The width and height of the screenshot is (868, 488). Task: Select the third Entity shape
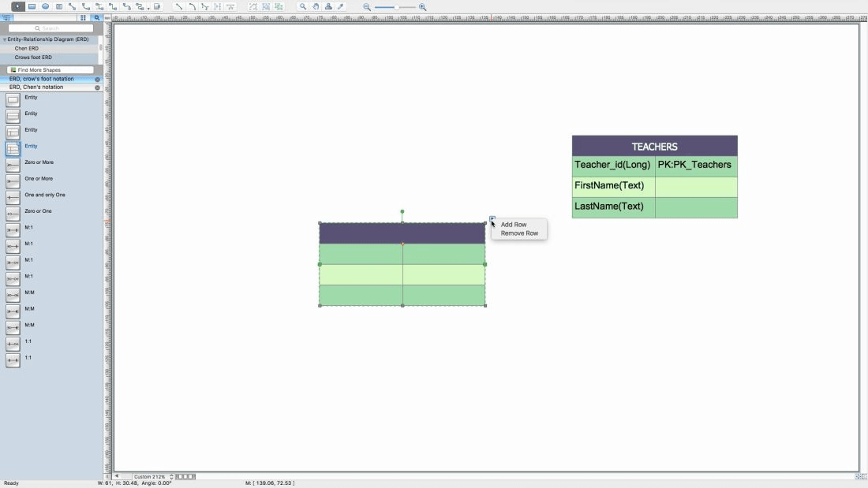pos(13,132)
